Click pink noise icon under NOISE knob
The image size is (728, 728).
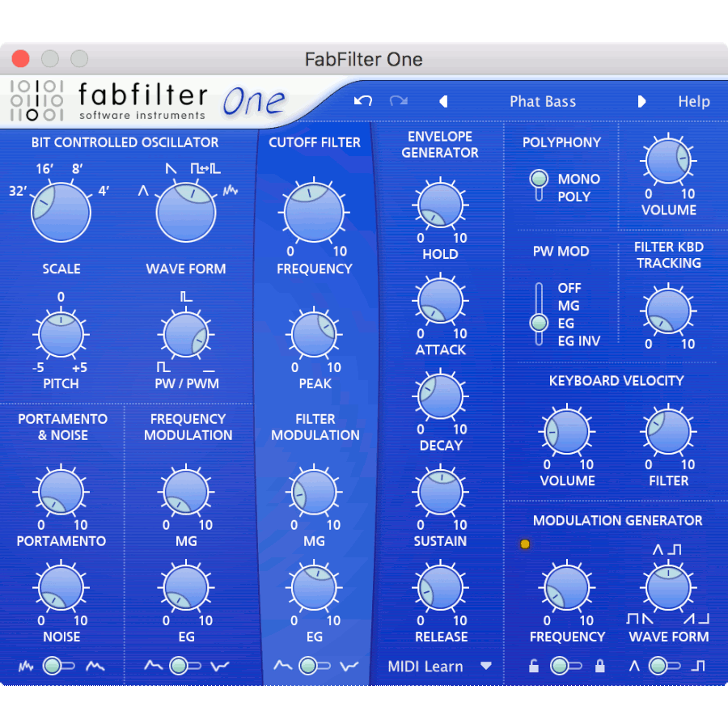(x=95, y=667)
